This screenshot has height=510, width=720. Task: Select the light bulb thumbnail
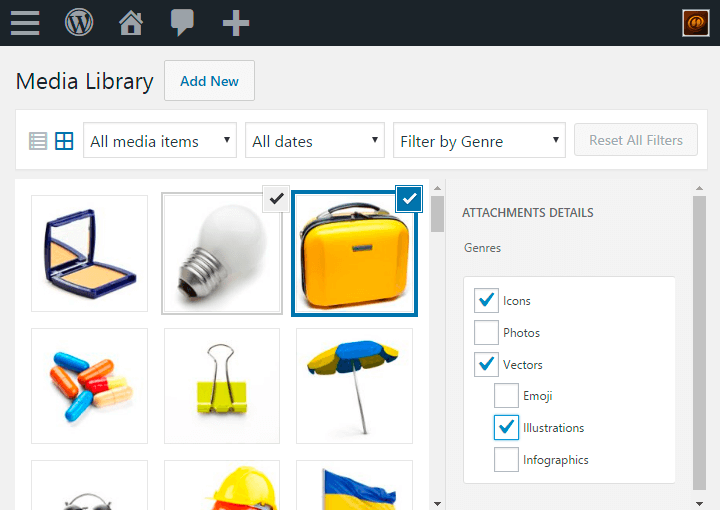pyautogui.click(x=222, y=253)
